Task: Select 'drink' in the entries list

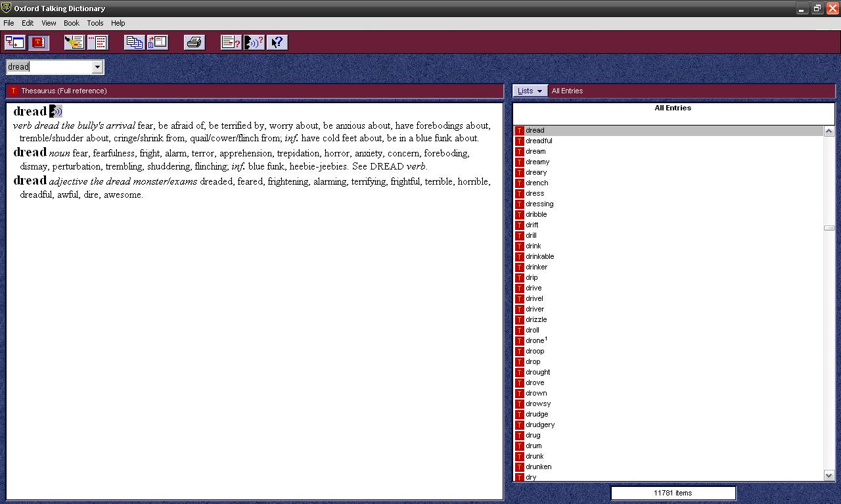Action: coord(534,246)
